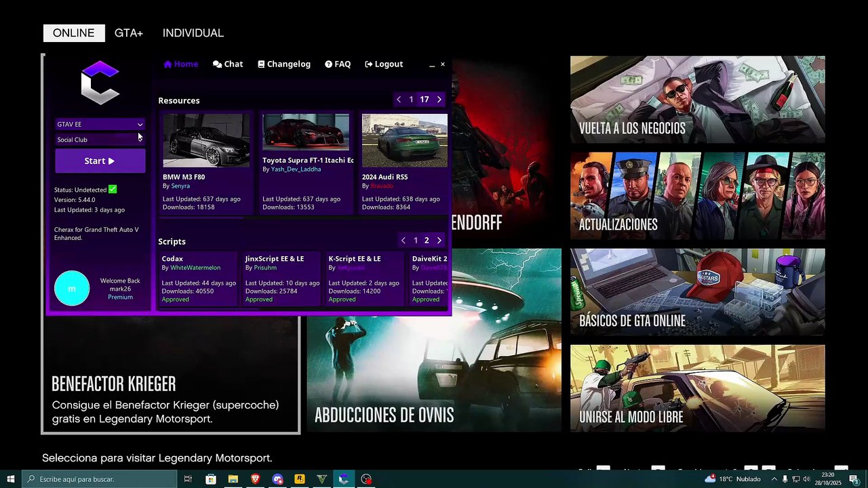The width and height of the screenshot is (868, 488).
Task: Click the microphone tray icon
Action: [x=785, y=479]
